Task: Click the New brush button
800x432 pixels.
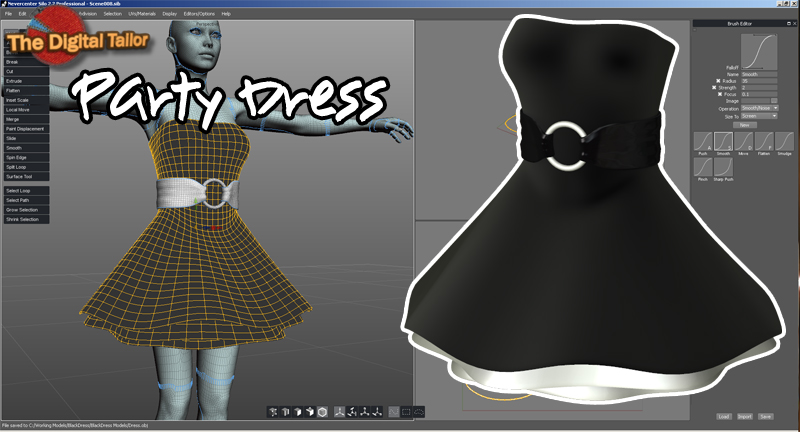Action: [745, 125]
